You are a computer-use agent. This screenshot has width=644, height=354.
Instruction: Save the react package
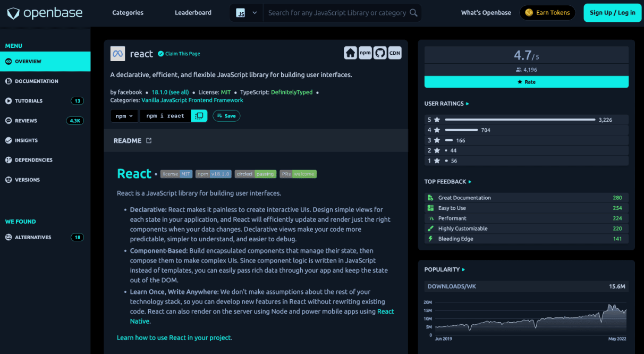pyautogui.click(x=226, y=116)
